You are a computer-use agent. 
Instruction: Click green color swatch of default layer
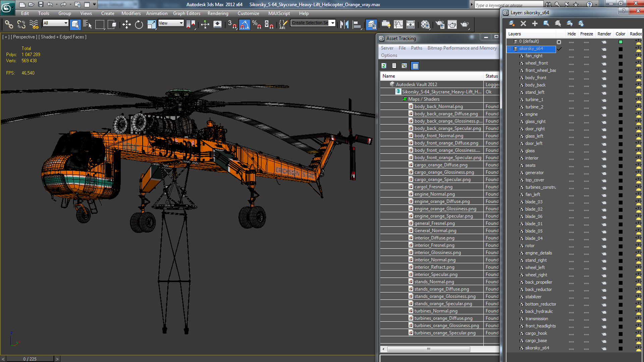coord(620,42)
